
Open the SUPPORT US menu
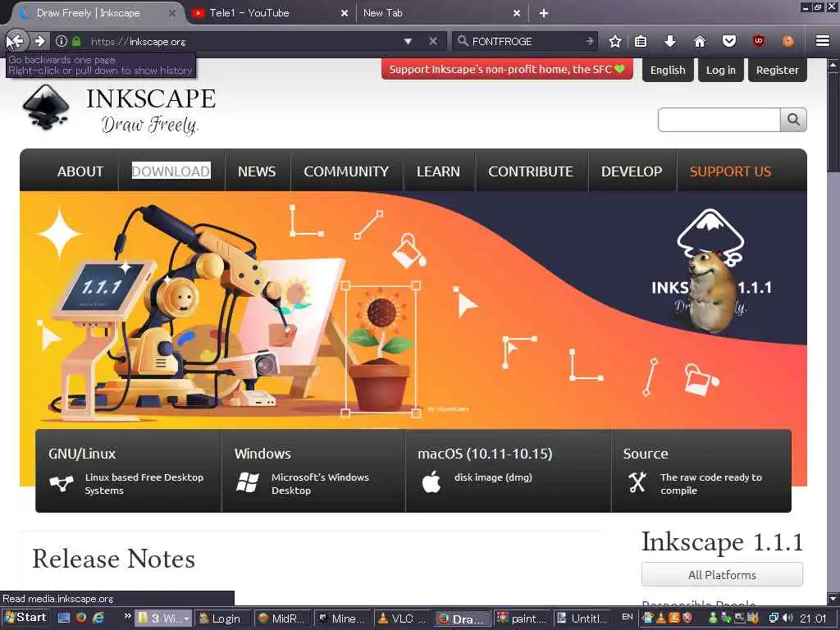point(730,171)
